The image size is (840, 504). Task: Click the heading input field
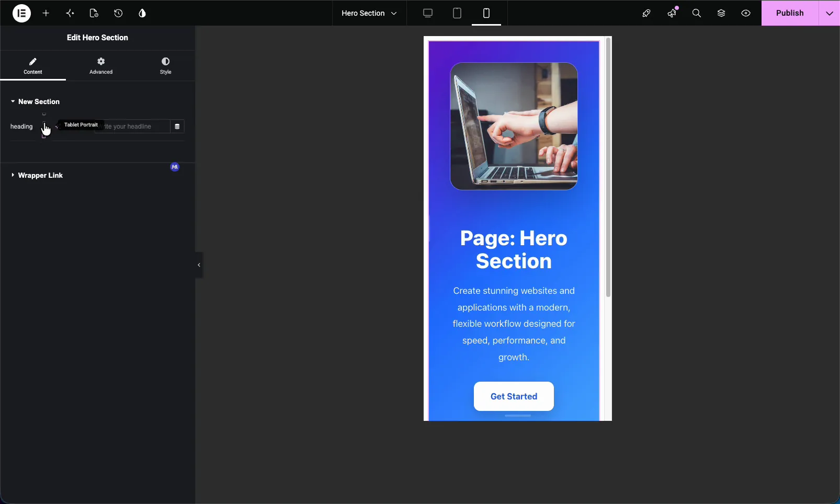tap(132, 127)
